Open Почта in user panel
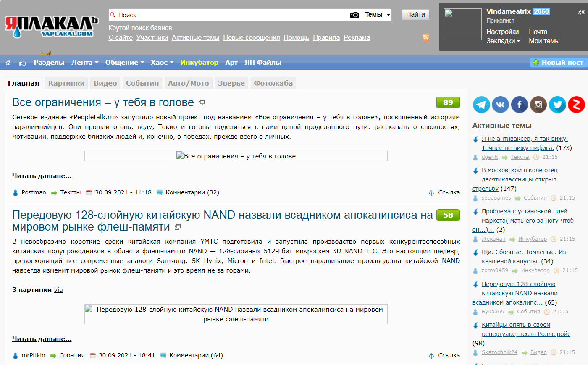 click(538, 32)
